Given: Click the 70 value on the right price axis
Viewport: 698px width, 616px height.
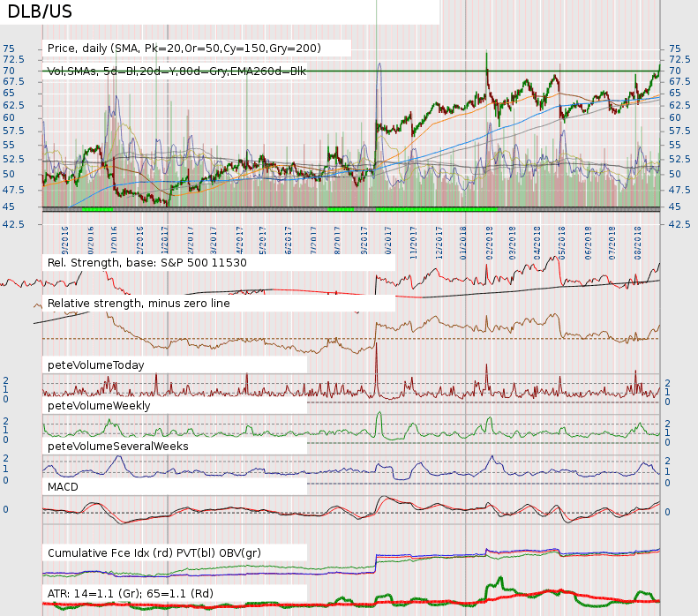Looking at the screenshot, I should pos(675,71).
